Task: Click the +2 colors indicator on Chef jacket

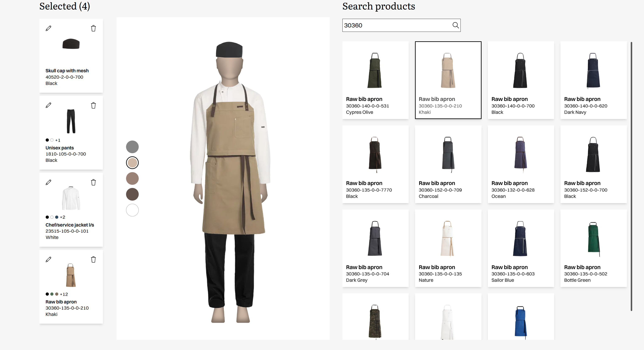Action: point(63,217)
